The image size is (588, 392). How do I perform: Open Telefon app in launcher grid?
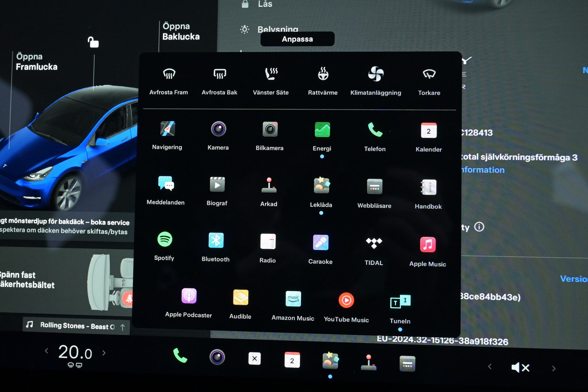(375, 137)
